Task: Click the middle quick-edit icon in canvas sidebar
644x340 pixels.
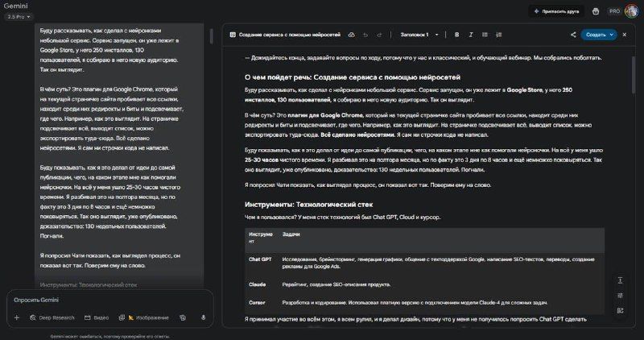Action: [x=620, y=296]
